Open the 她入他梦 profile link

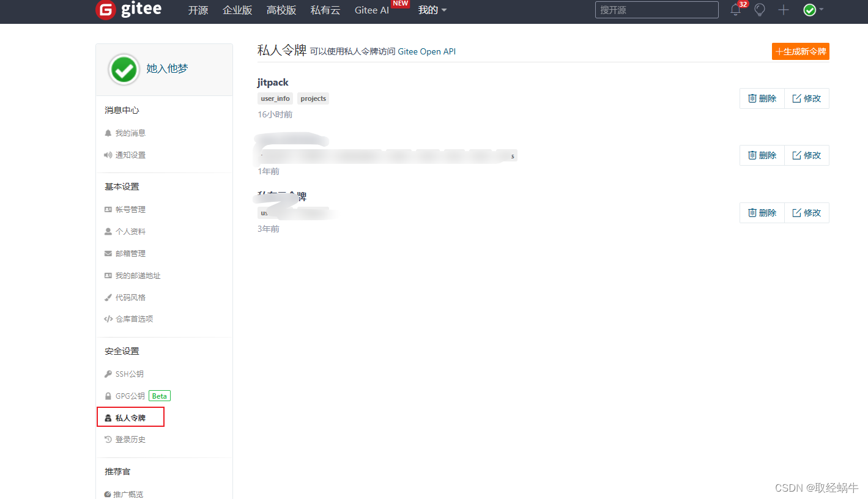(x=167, y=68)
